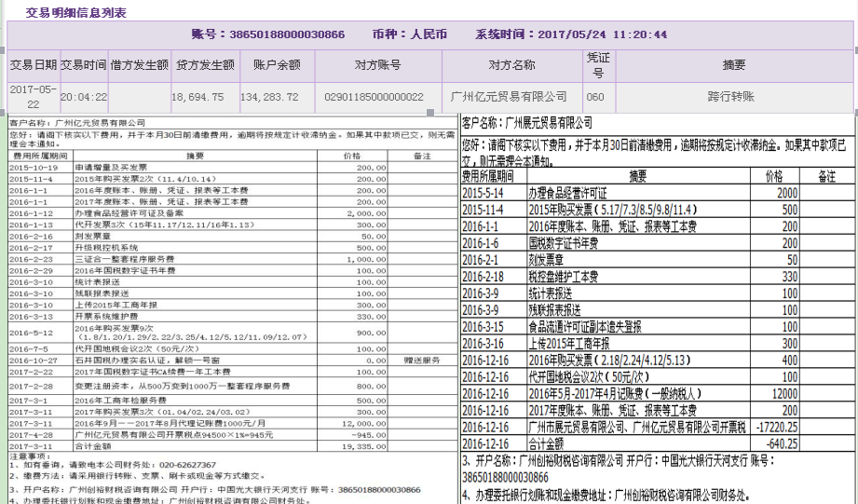
Task: Click the 开票系统维护费 entry
Action: point(106,317)
